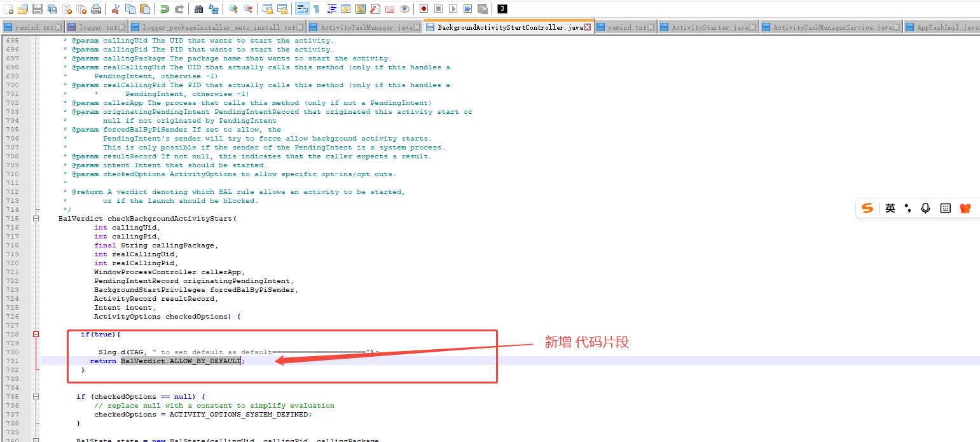The width and height of the screenshot is (980, 442).
Task: Click the black J plugin icon
Action: (502, 9)
